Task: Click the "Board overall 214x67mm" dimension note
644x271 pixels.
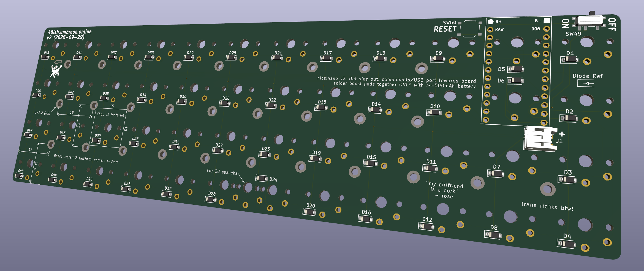Action: (86, 158)
